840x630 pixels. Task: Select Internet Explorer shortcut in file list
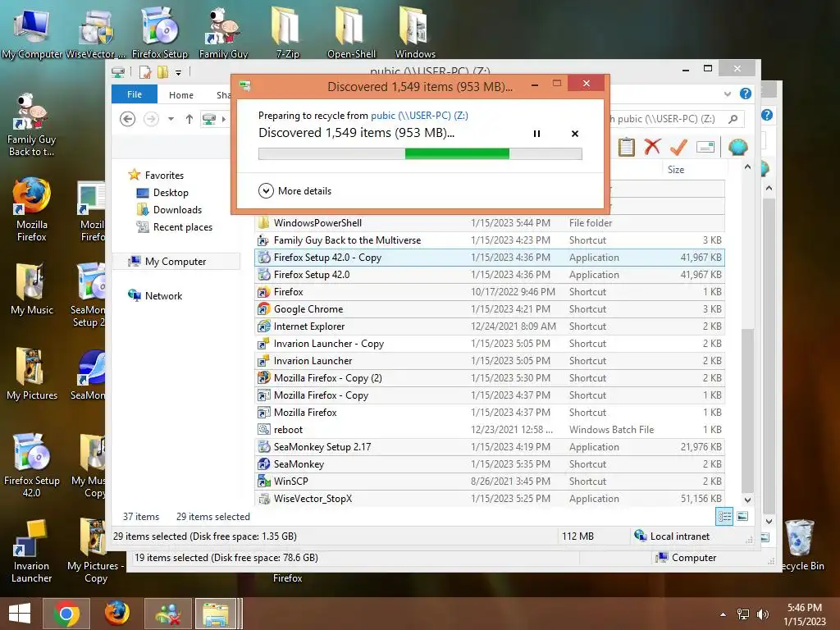click(490, 326)
